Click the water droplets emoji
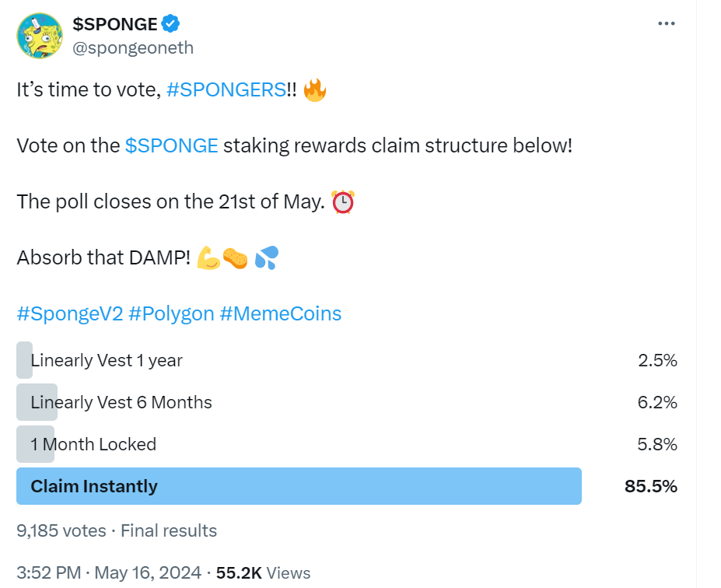The width and height of the screenshot is (721, 588). pos(267,258)
